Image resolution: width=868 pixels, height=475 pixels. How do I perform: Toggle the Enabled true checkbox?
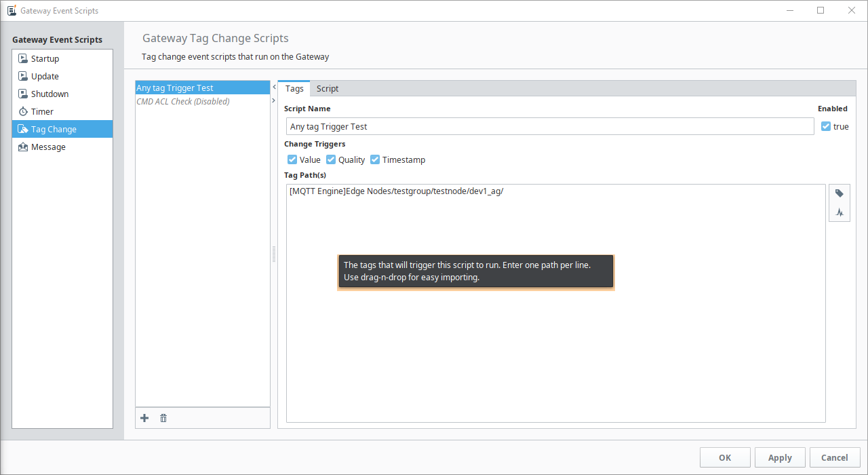pos(825,126)
